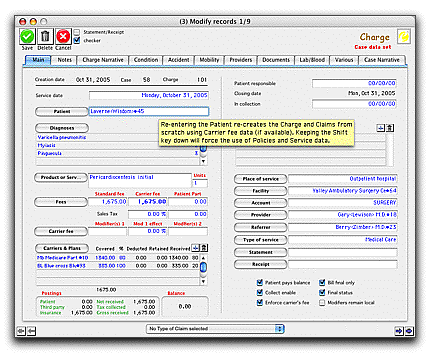Remove carrier using trash icon by Received

click(204, 248)
